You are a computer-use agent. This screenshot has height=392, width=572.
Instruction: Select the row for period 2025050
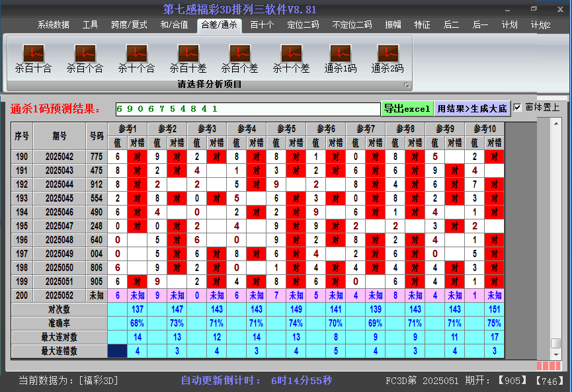click(257, 268)
